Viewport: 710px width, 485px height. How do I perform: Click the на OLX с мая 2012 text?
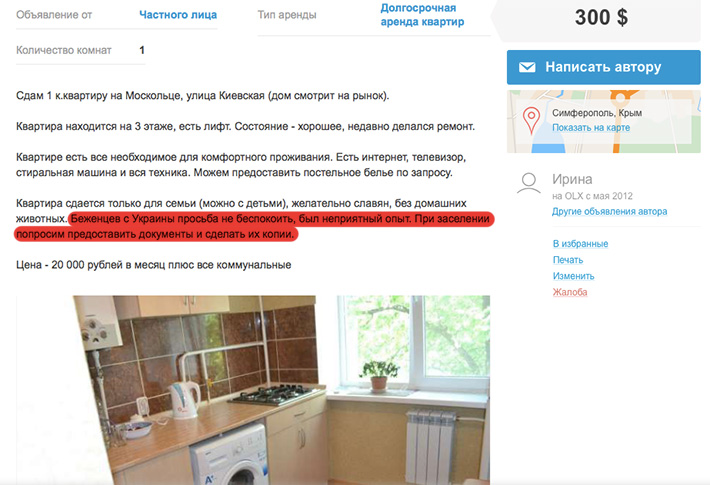[592, 196]
